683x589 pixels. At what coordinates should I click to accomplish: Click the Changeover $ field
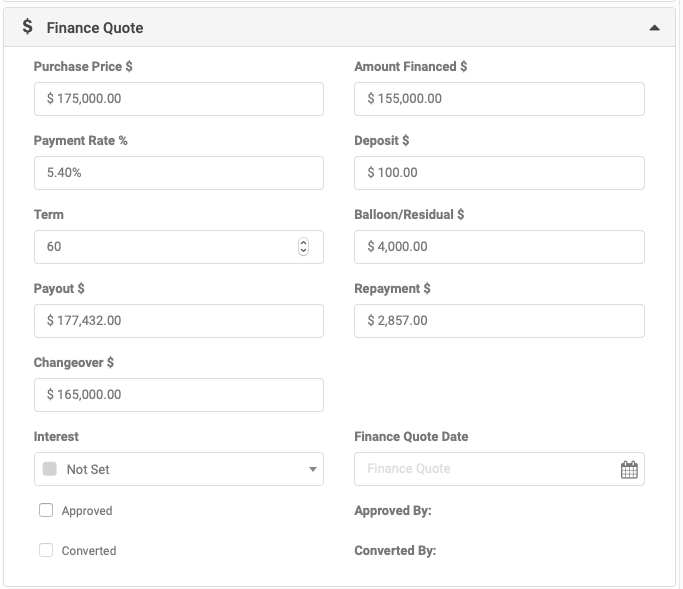179,395
